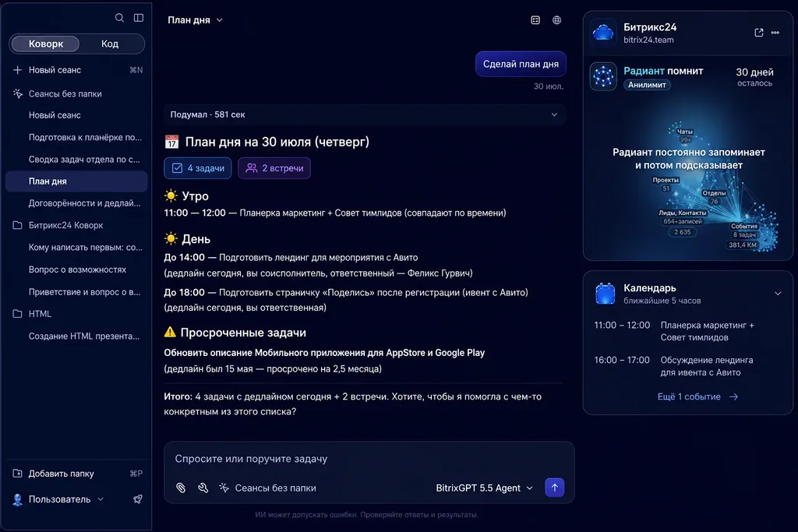Click the Анлимит badge
This screenshot has width=798, height=532.
point(647,85)
